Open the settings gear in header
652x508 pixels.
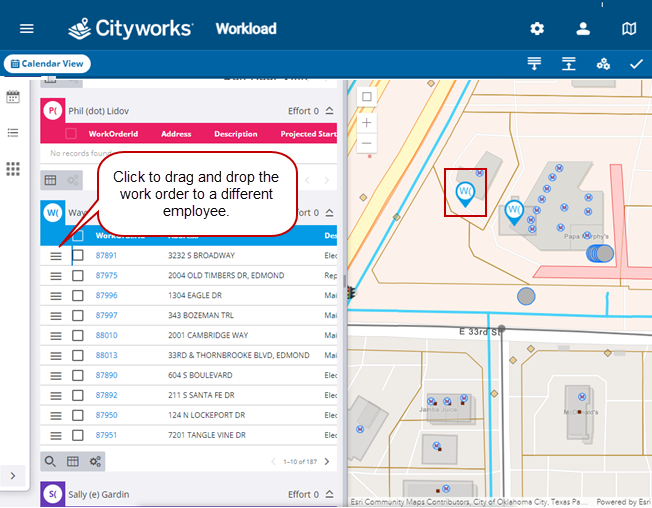click(537, 29)
